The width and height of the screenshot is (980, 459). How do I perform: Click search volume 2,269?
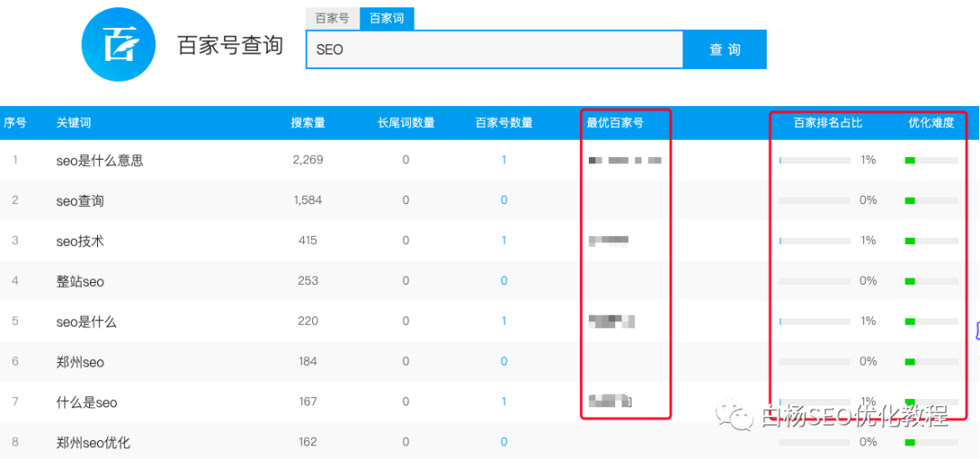308,160
